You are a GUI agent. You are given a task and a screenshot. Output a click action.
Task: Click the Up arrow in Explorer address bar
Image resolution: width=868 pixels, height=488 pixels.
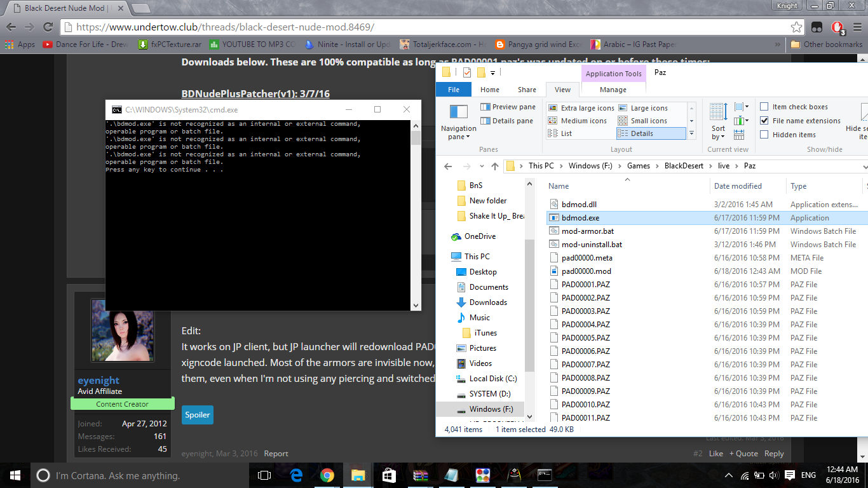coord(495,166)
